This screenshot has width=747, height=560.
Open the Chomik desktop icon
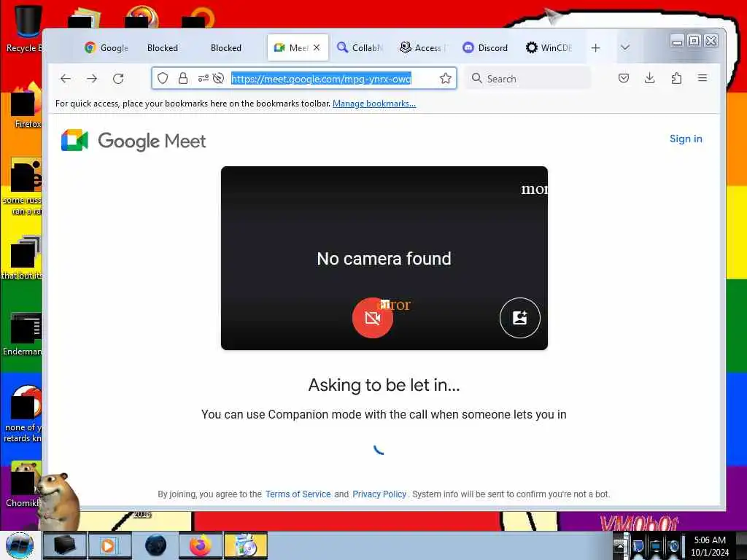click(x=23, y=483)
